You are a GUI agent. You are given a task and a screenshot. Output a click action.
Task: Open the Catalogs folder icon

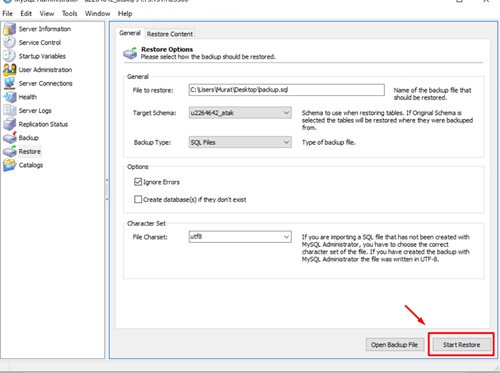(x=9, y=165)
